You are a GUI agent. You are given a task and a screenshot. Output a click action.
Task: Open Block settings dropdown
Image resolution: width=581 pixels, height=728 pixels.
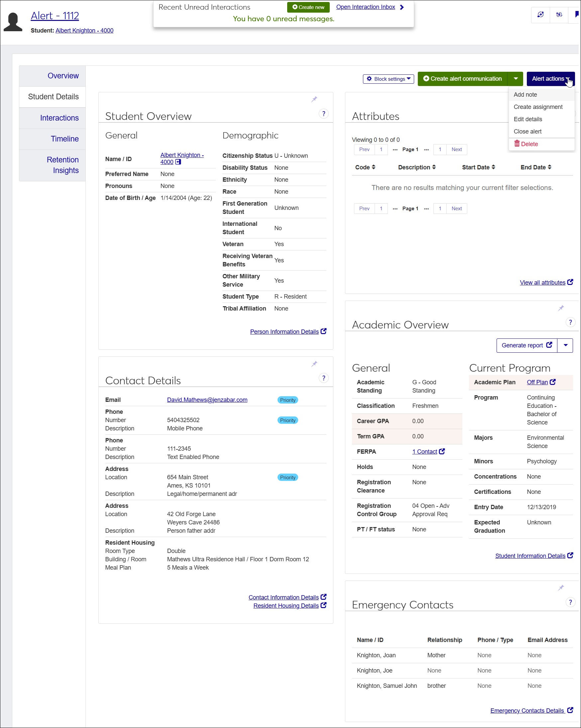click(x=388, y=79)
